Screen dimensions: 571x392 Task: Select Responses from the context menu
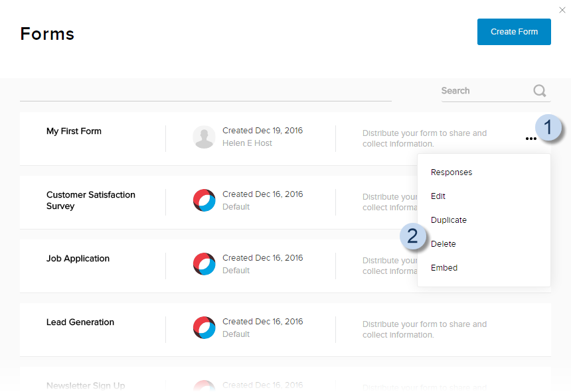(451, 172)
